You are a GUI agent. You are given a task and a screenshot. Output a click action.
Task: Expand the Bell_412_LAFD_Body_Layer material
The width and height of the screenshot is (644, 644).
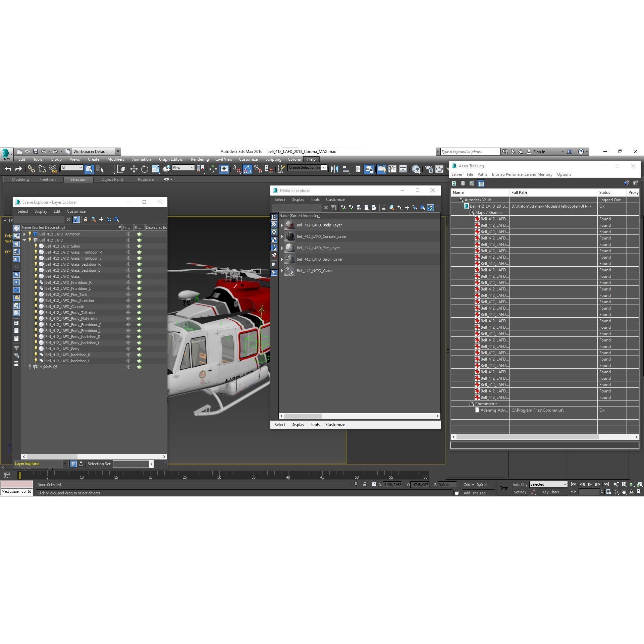point(282,225)
